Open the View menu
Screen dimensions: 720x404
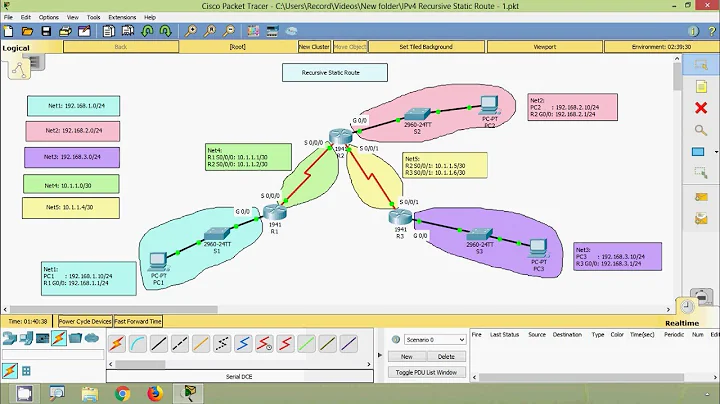73,17
